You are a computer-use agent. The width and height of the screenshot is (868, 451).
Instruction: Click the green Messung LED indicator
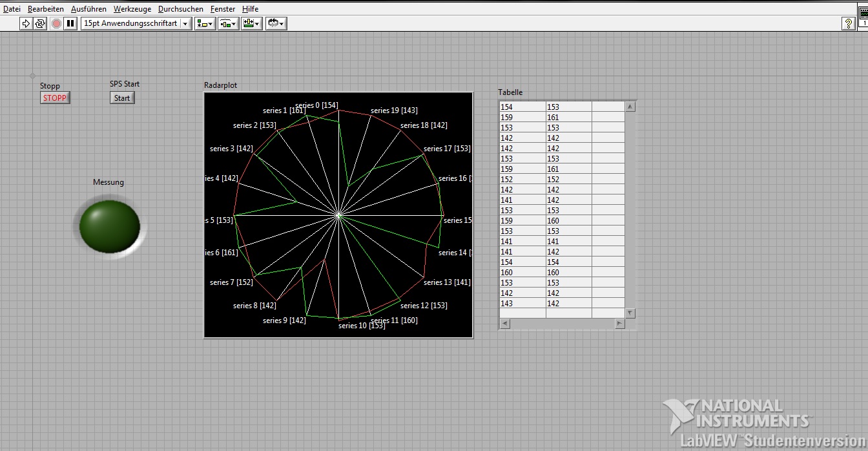coord(110,227)
